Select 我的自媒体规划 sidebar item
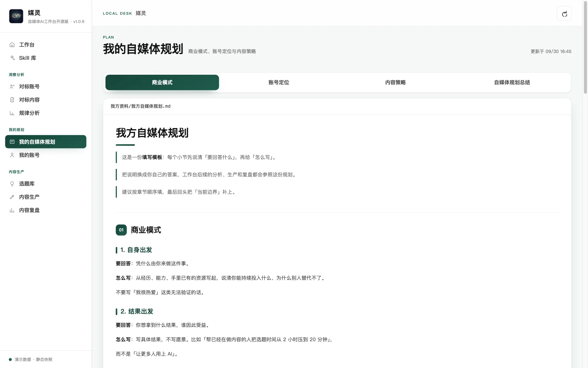The image size is (588, 368). pos(46,142)
